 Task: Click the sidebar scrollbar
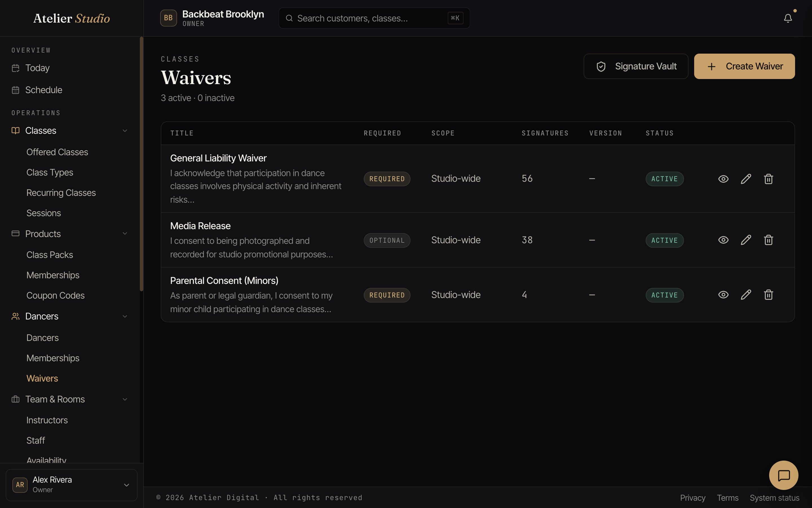click(141, 164)
